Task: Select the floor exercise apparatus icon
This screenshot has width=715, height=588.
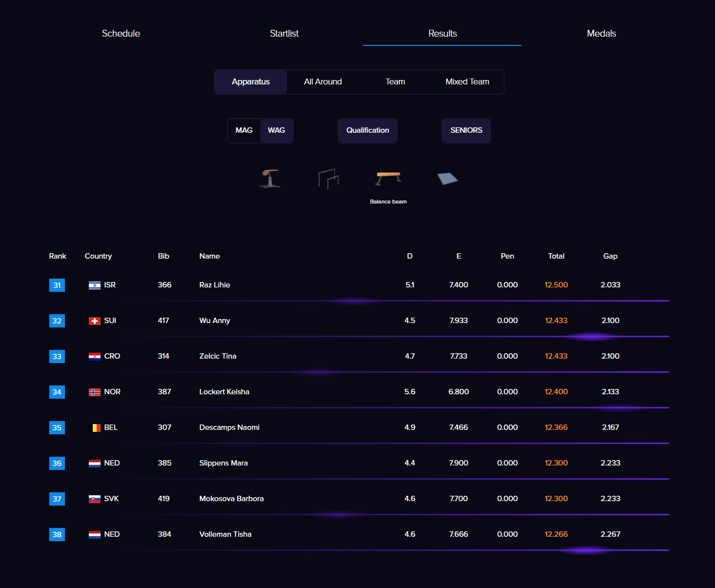Action: click(448, 179)
